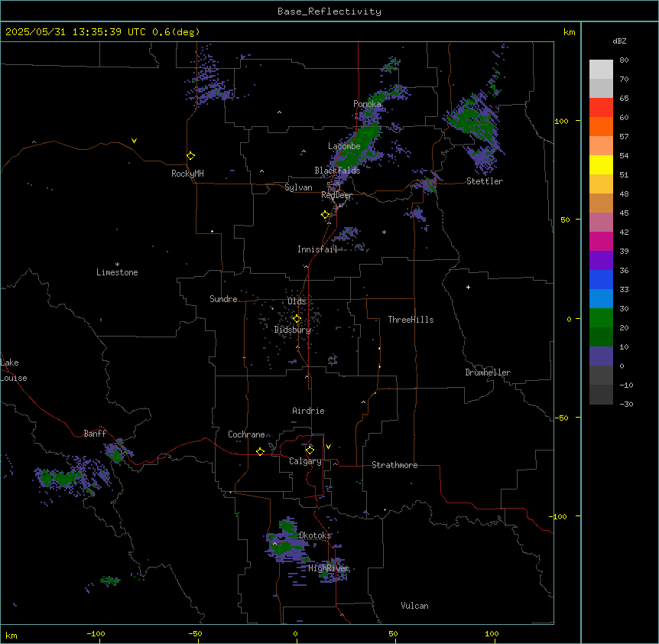This screenshot has height=644, width=659.
Task: Click the timestamp 2025/05/31 13:35:39 UTC
Action: point(75,32)
